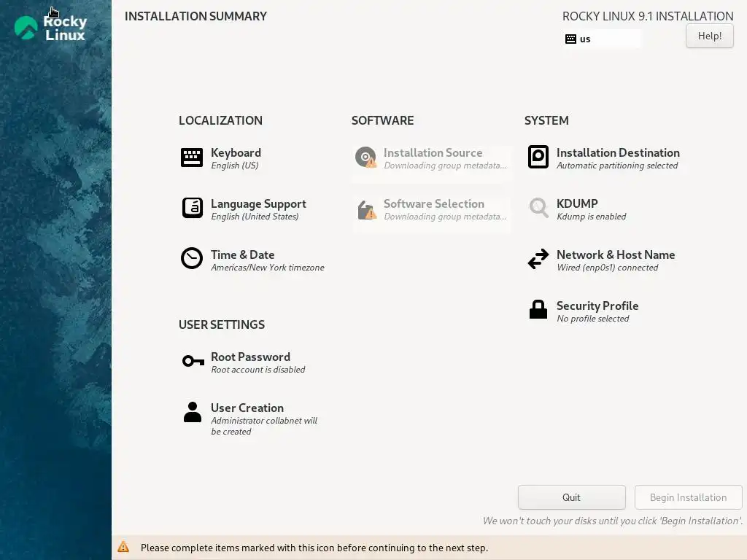Open Time & Date clock icon
This screenshot has height=560, width=747.
point(192,259)
